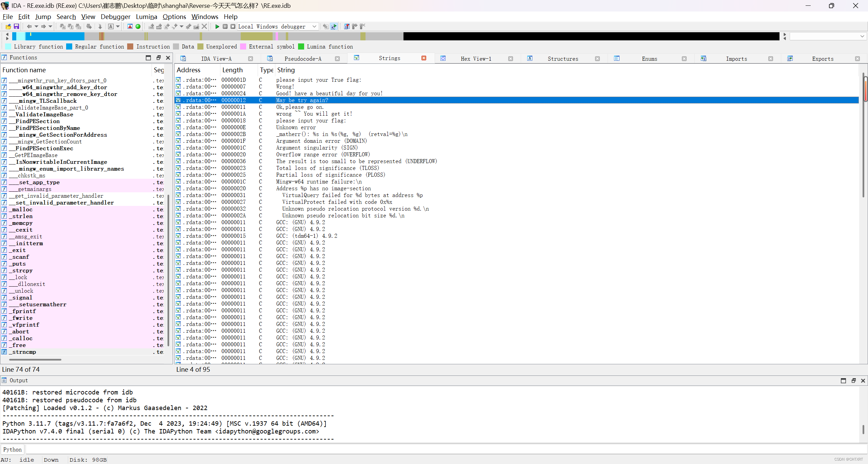Open the Options menu

tap(174, 17)
